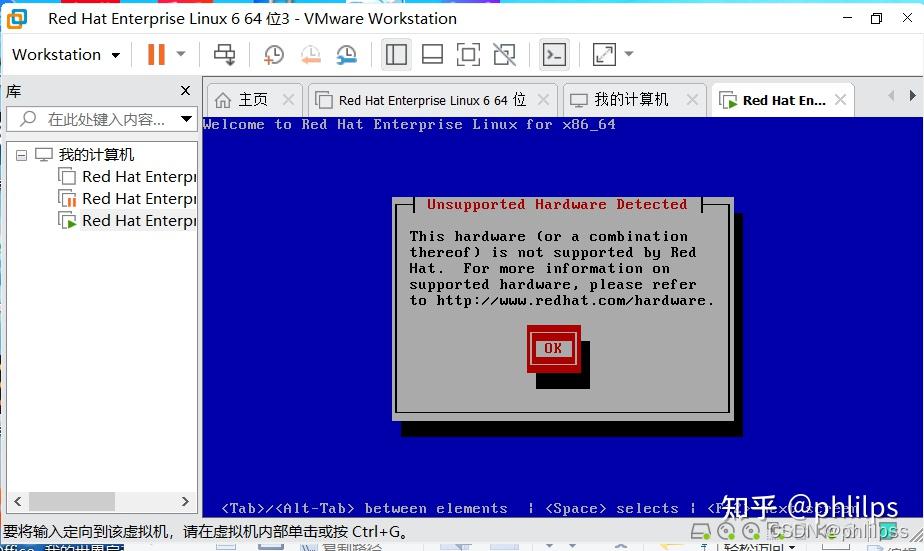Viewport: 924px width, 551px height.
Task: Enter full screen mode
Action: [468, 55]
